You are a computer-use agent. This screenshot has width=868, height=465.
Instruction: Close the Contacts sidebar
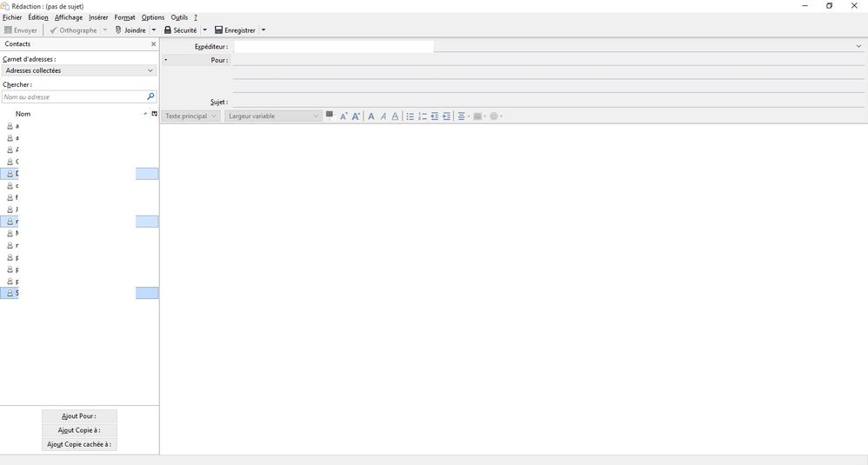point(153,44)
